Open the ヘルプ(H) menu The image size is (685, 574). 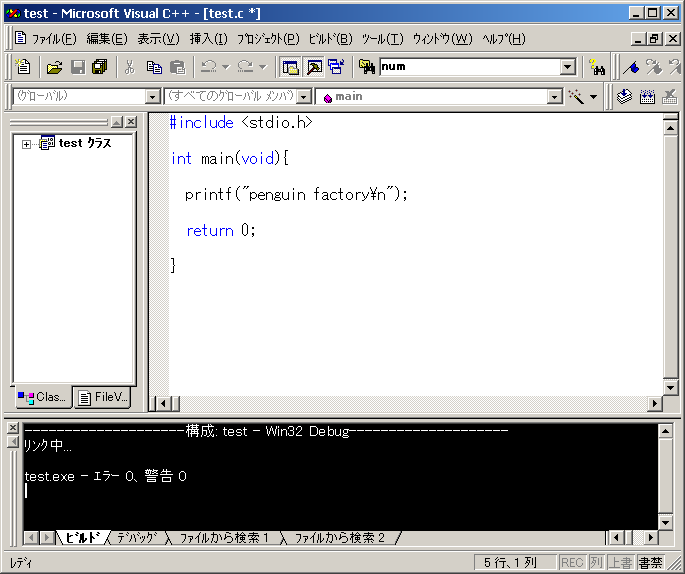click(x=504, y=39)
